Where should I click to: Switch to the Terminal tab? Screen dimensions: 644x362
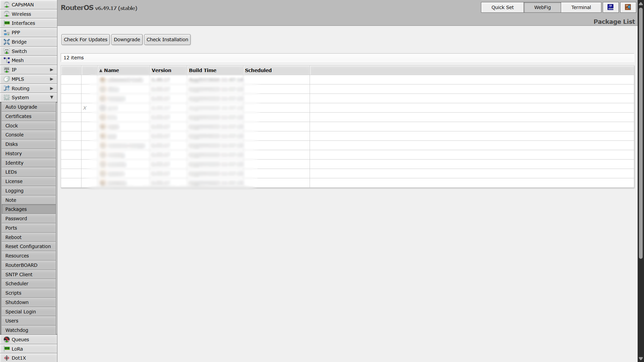coord(581,7)
